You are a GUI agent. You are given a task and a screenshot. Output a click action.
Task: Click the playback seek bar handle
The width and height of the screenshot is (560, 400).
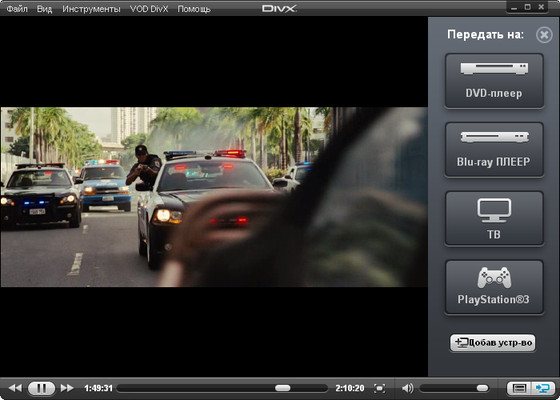[x=282, y=388]
